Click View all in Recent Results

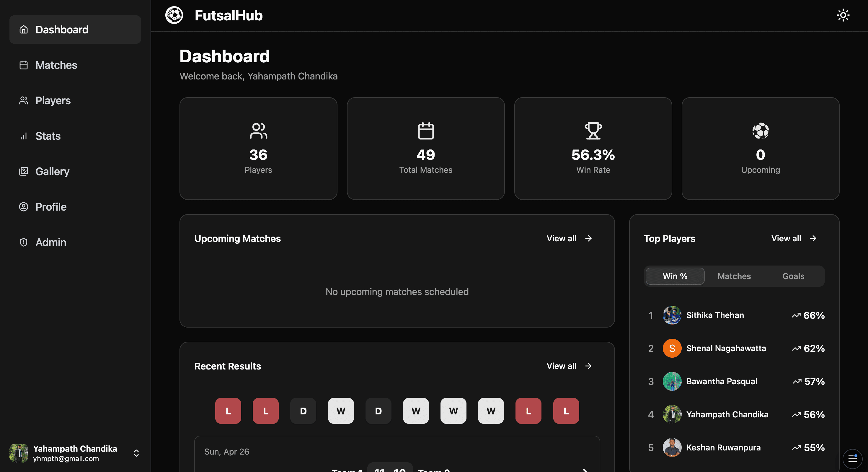coord(561,366)
